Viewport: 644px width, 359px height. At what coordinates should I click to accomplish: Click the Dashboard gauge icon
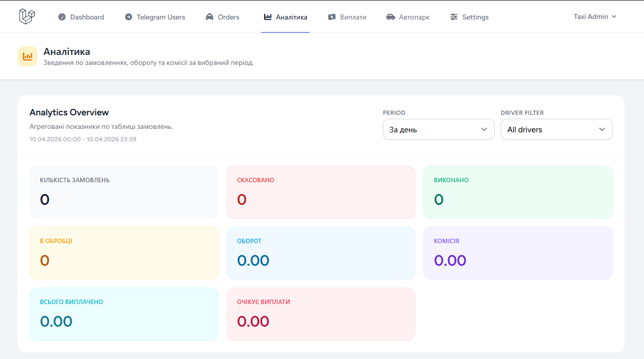pyautogui.click(x=62, y=17)
